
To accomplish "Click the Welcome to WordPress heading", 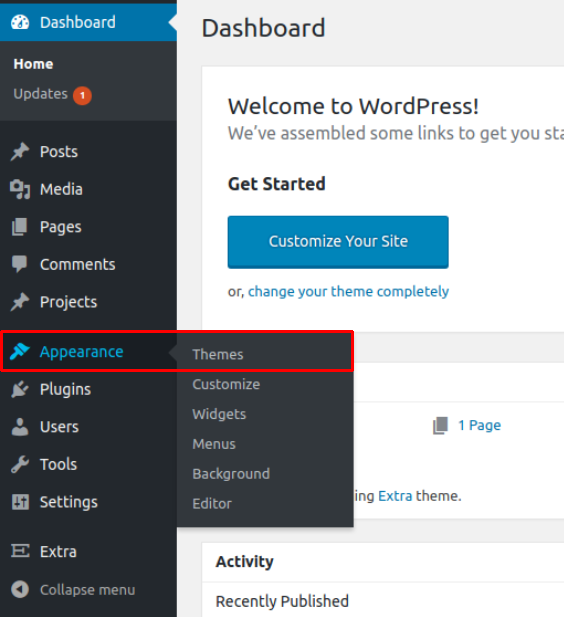I will pyautogui.click(x=353, y=107).
